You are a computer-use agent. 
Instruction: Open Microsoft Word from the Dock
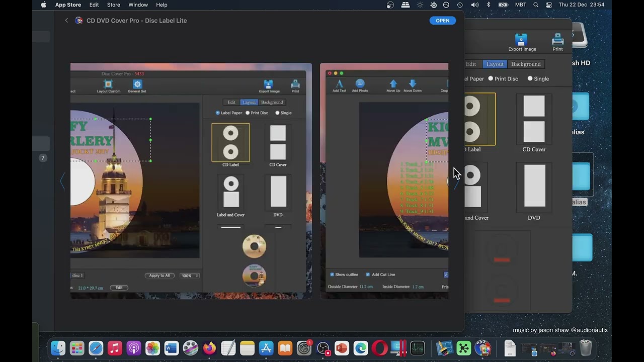[172, 348]
